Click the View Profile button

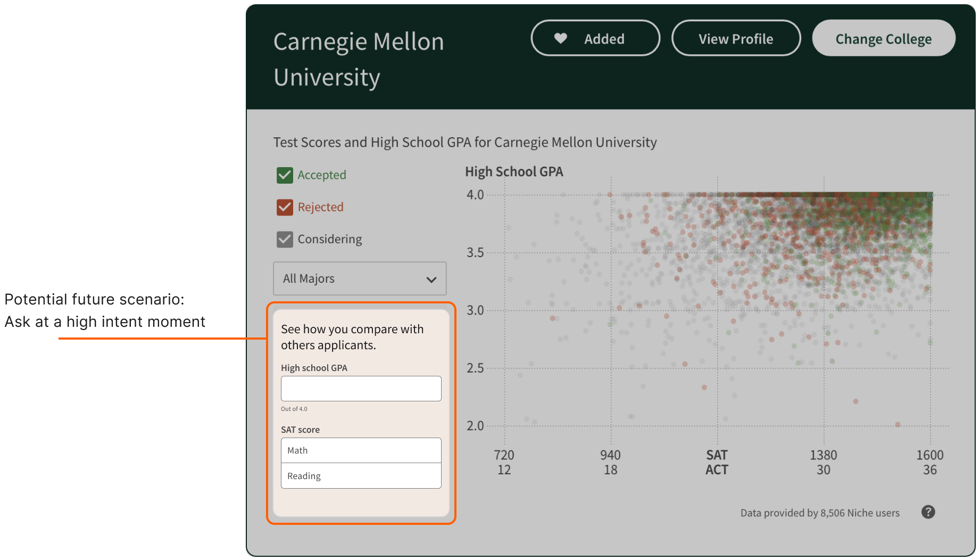[736, 38]
